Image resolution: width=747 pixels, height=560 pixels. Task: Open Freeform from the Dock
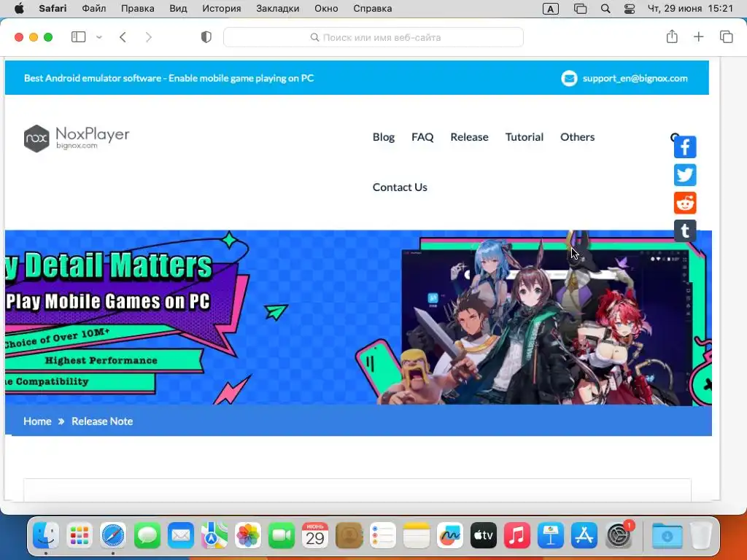point(449,536)
